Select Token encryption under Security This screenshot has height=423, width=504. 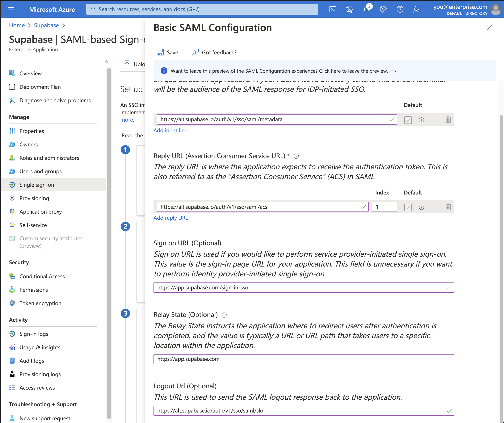coord(40,303)
